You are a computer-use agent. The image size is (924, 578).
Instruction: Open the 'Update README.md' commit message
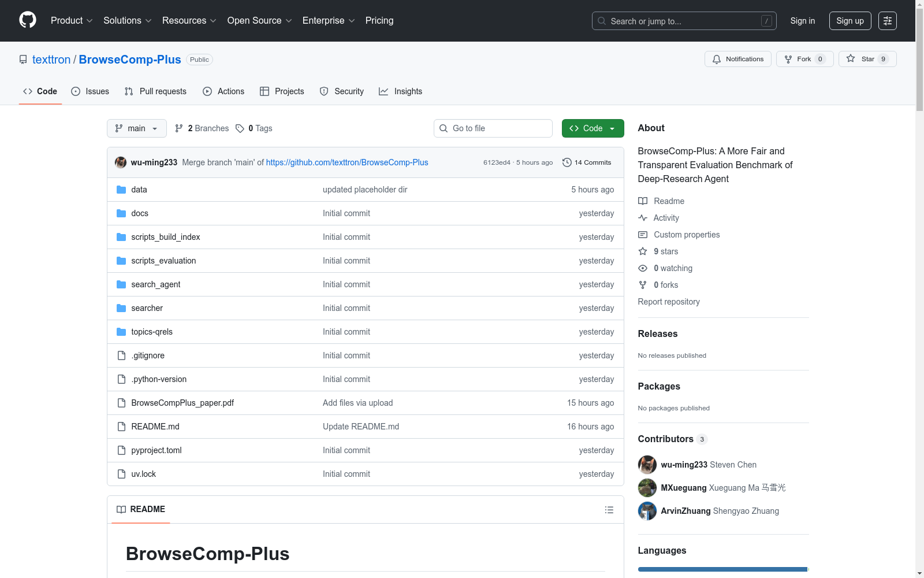pos(361,427)
